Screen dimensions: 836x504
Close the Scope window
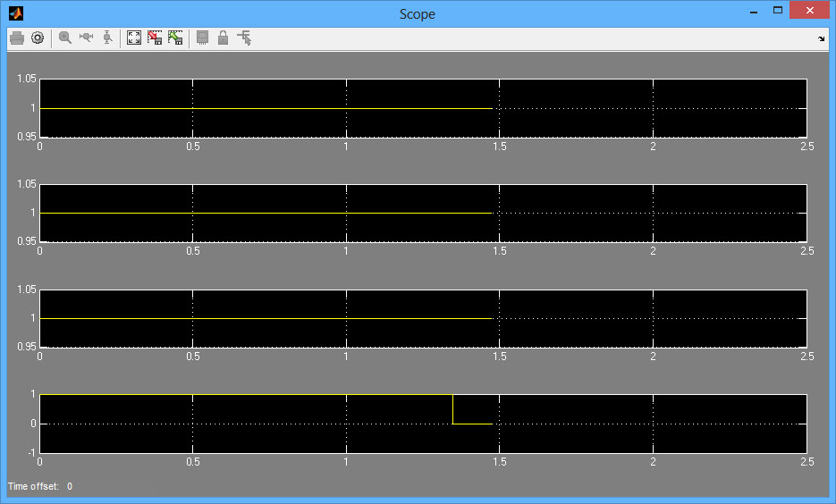[x=809, y=10]
